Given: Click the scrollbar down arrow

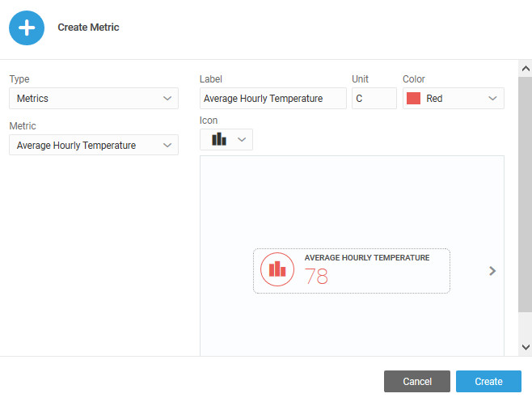Looking at the screenshot, I should tap(526, 347).
